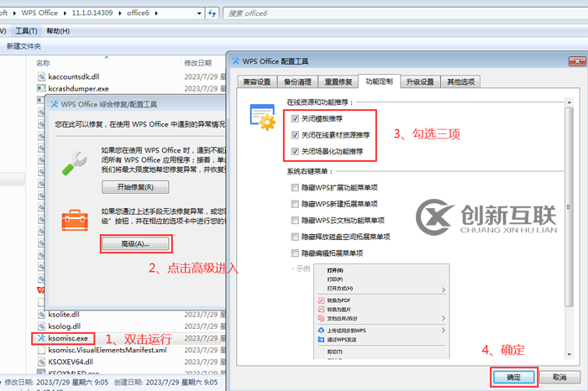588x391 pixels.
Task: Click WPS logo in configuration tool title bar
Action: coord(235,61)
